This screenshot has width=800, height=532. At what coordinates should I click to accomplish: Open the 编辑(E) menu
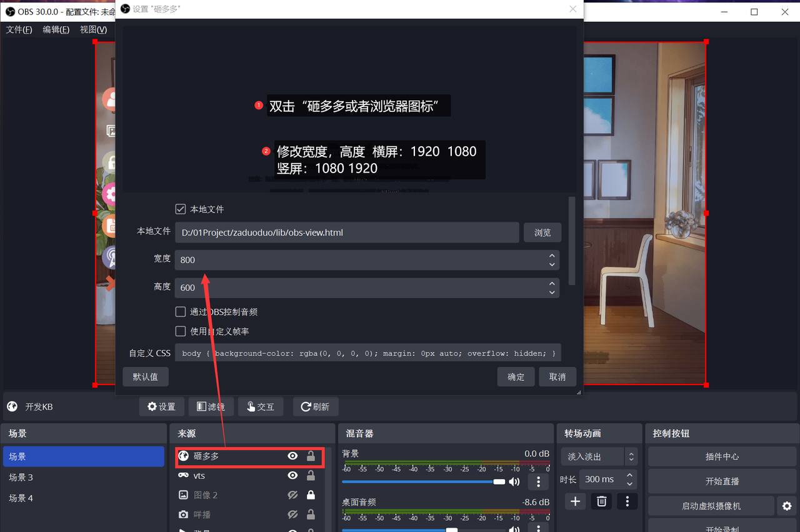tap(56, 29)
